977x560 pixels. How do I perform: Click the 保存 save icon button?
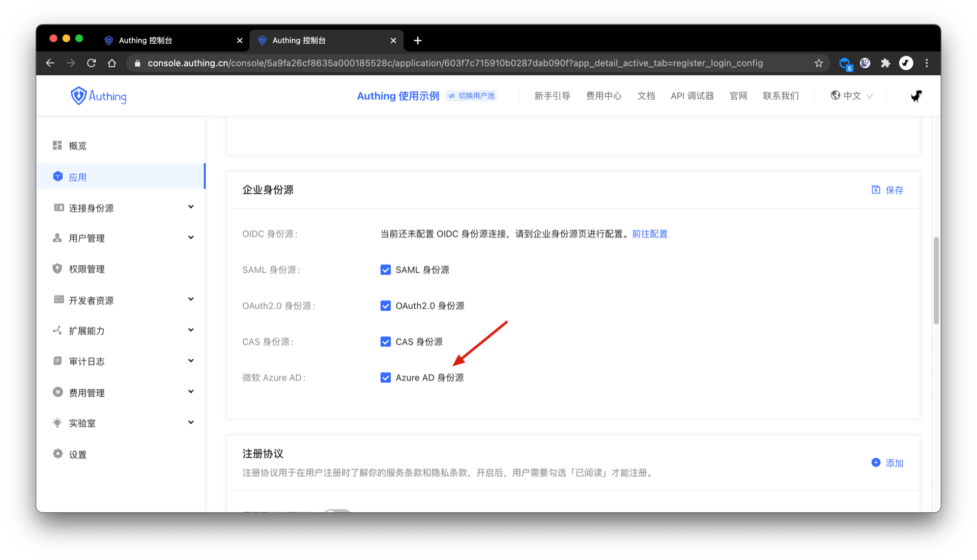pyautogui.click(x=876, y=190)
